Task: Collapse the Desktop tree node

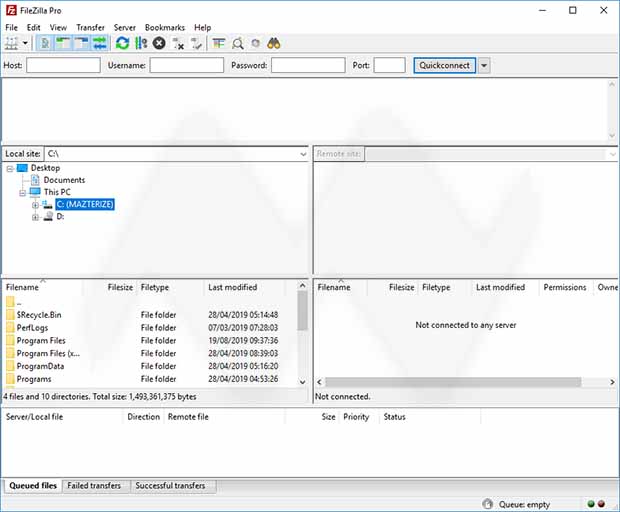Action: point(10,169)
